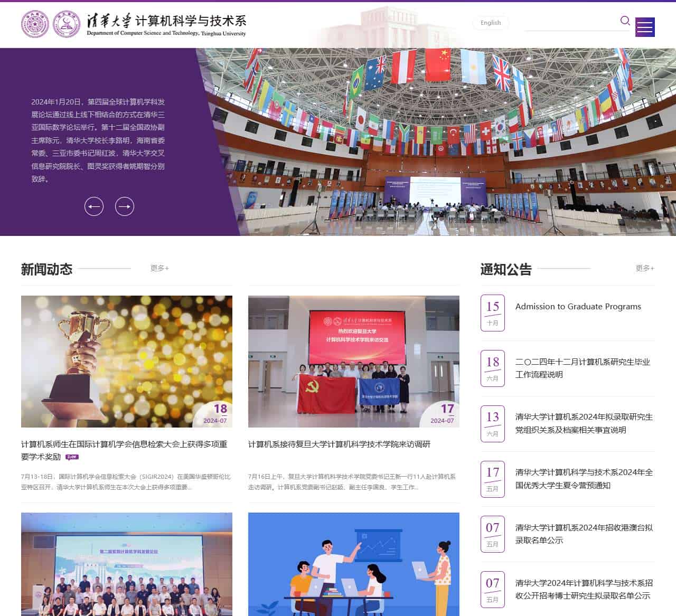Open news about Fudan University delegation visit

click(x=340, y=444)
